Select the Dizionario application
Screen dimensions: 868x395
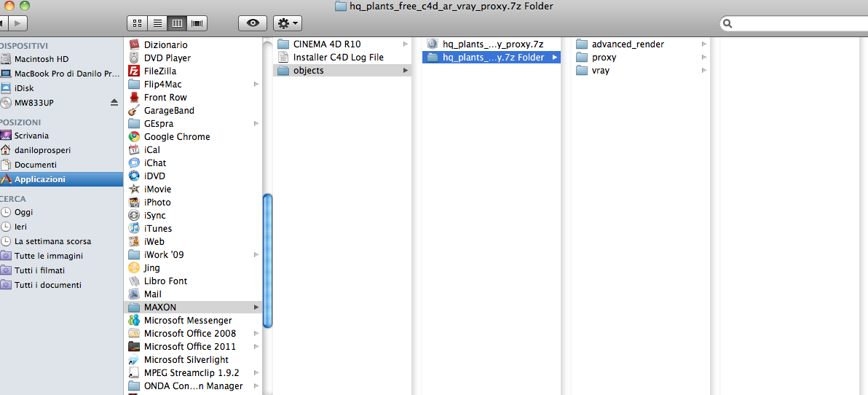tap(165, 45)
